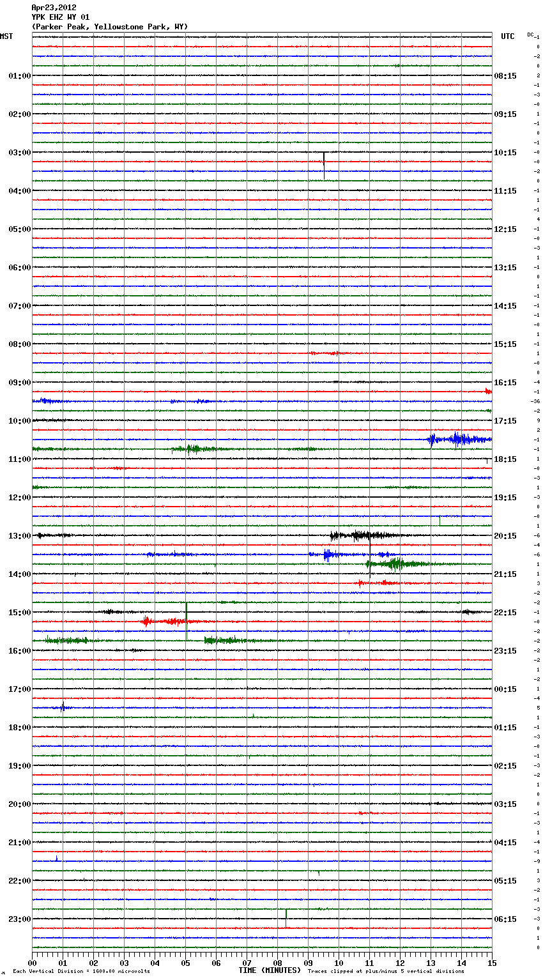543x980 pixels.
Task: Click the "Traces clipped at plus/minus 5 vertical divisions" note
Action: pos(386,971)
